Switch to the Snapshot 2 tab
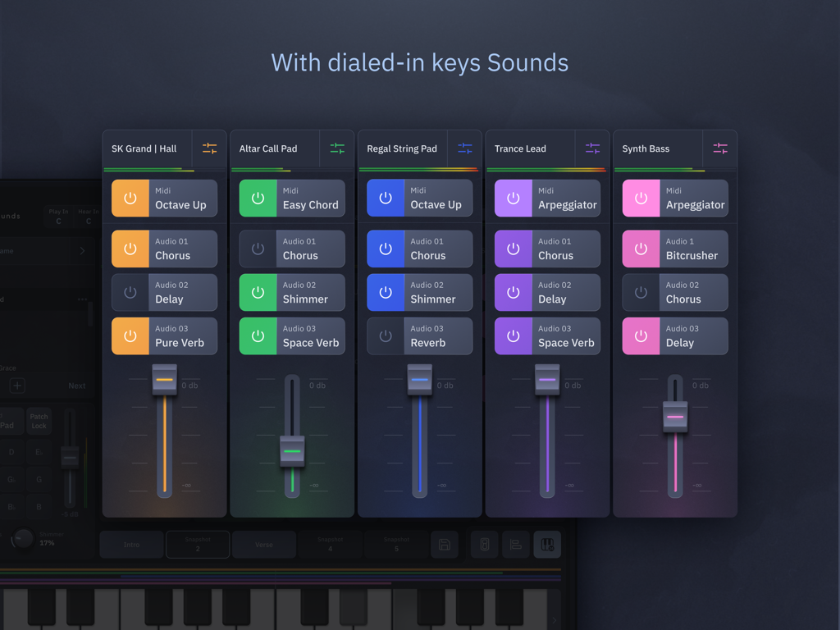Viewport: 840px width, 630px height. tap(198, 544)
